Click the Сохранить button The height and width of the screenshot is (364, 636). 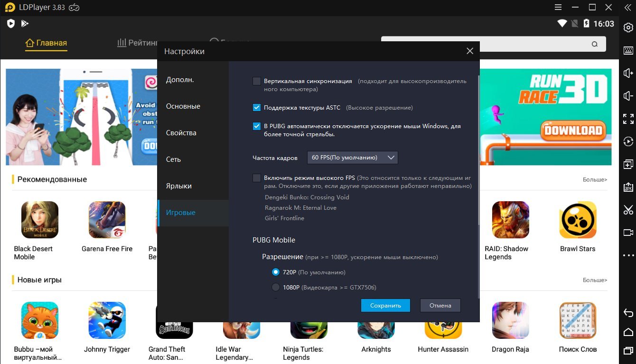pos(385,305)
